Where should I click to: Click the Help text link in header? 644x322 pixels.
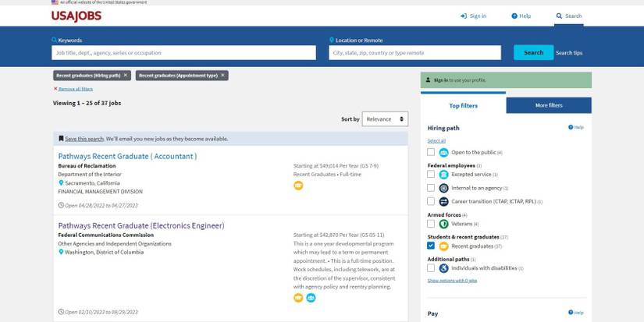point(525,16)
